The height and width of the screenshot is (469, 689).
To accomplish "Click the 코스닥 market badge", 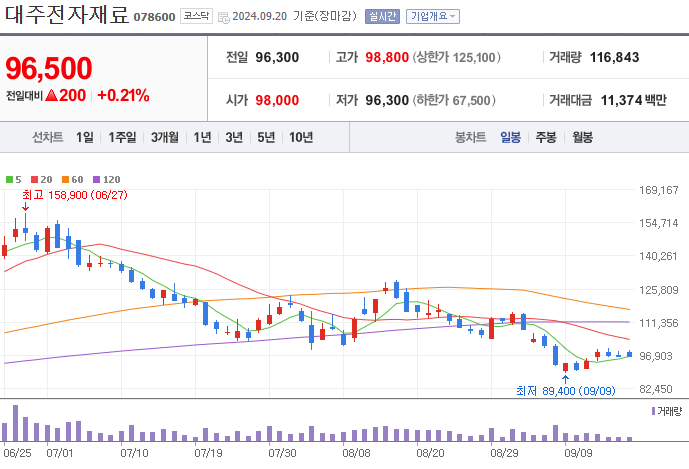I will click(x=196, y=16).
